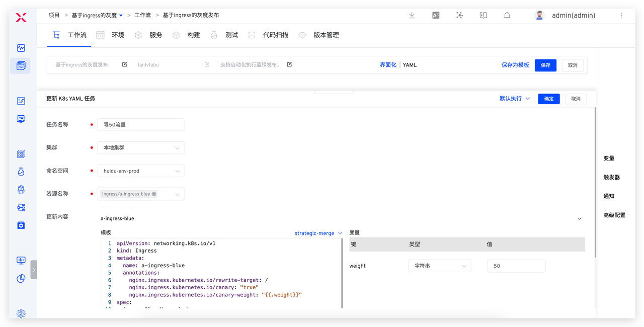
Task: Open the 触发器 side panel item
Action: (x=611, y=177)
